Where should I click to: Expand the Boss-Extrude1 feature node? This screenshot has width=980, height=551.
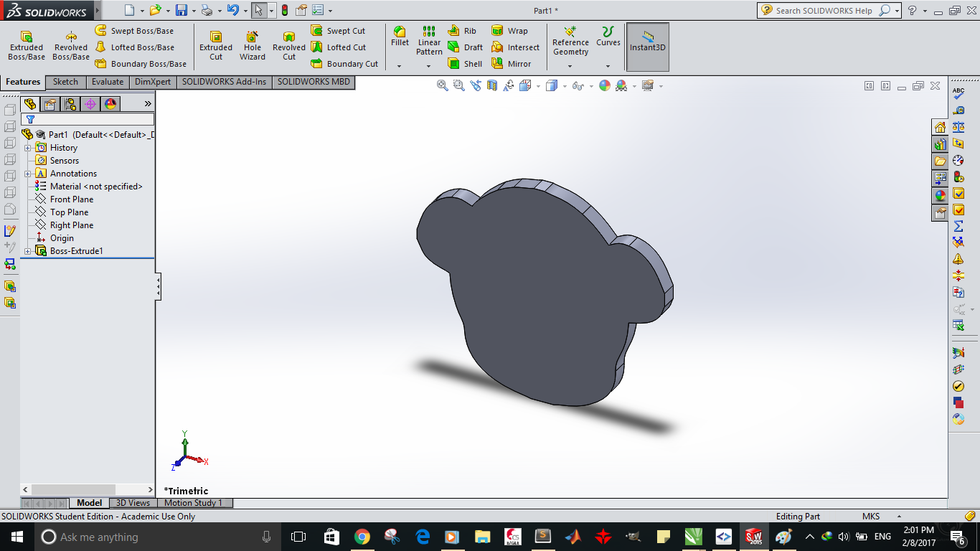pyautogui.click(x=28, y=251)
